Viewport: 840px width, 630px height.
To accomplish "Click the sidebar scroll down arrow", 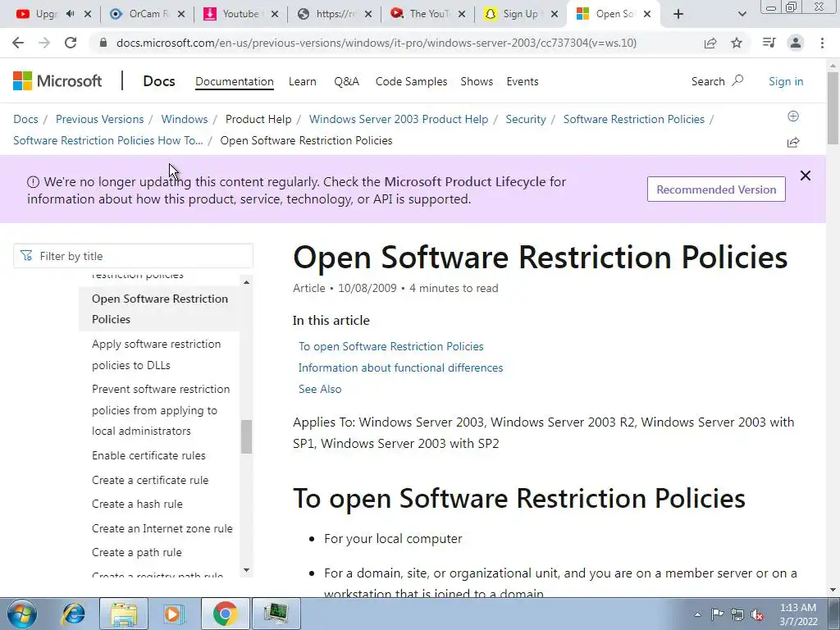I will (246, 570).
